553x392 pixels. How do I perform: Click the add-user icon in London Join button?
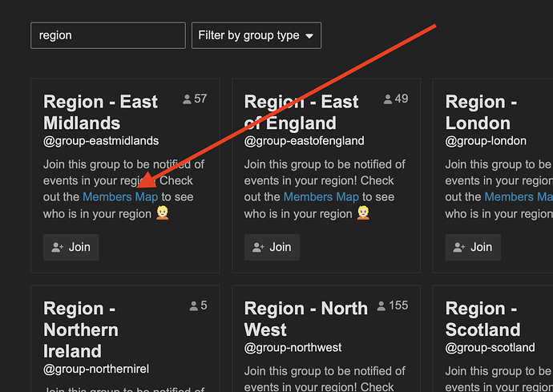point(459,248)
